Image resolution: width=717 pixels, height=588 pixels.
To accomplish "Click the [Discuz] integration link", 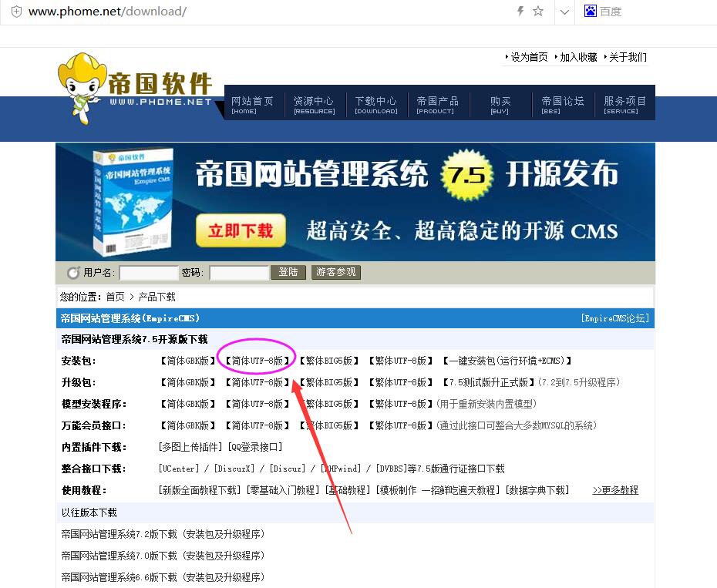I will pos(287,469).
